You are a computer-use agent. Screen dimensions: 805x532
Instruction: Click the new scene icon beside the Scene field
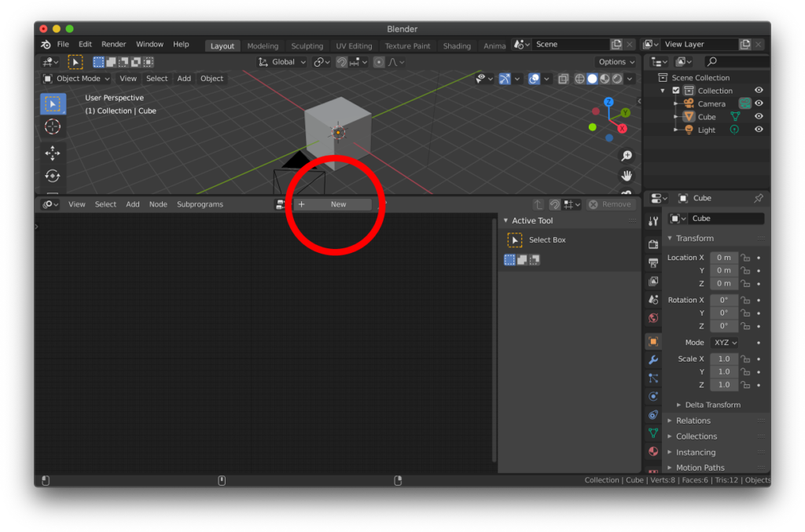(616, 44)
